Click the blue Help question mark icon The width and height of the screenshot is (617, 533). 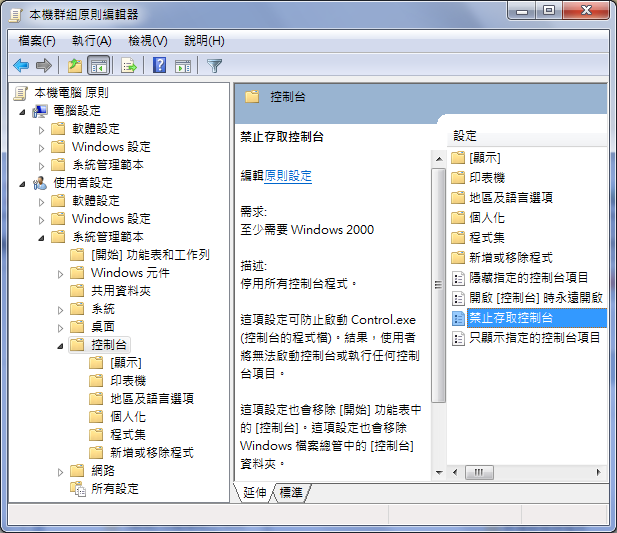[x=159, y=65]
